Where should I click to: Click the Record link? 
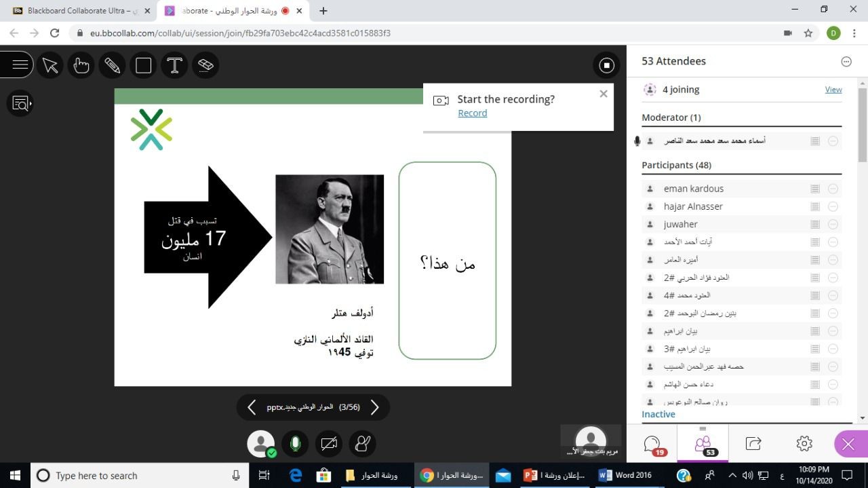472,113
